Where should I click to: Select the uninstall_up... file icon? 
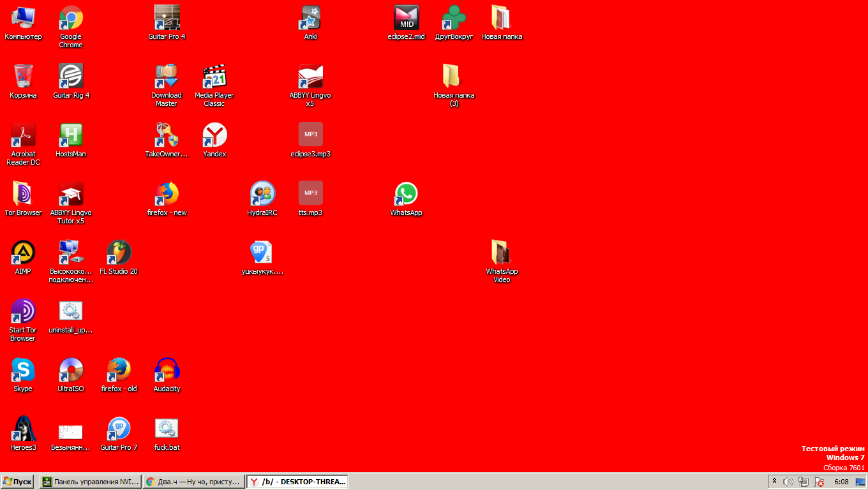[71, 311]
